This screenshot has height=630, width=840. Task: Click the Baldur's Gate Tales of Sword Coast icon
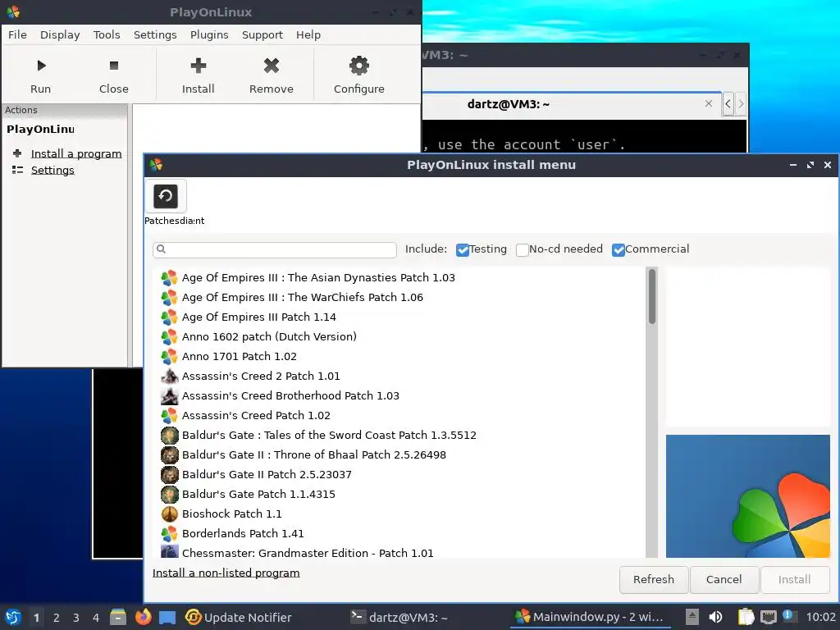169,435
